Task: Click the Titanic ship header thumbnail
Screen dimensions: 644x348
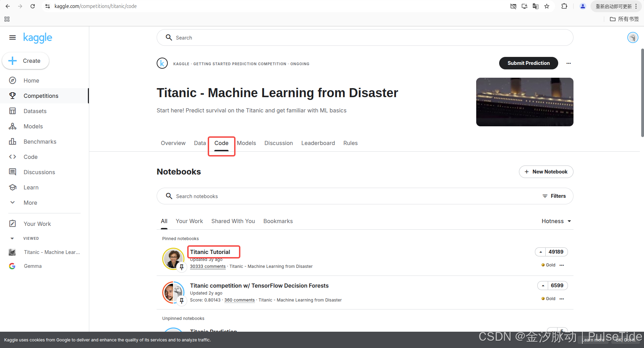Action: pyautogui.click(x=525, y=102)
